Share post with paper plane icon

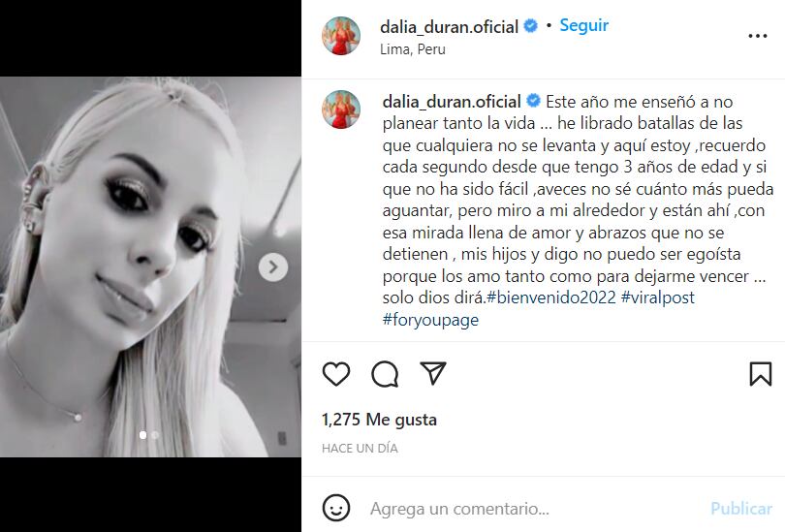click(433, 373)
